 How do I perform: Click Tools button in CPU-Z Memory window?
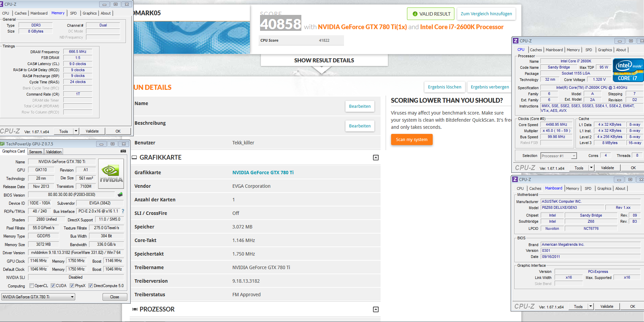click(x=64, y=131)
